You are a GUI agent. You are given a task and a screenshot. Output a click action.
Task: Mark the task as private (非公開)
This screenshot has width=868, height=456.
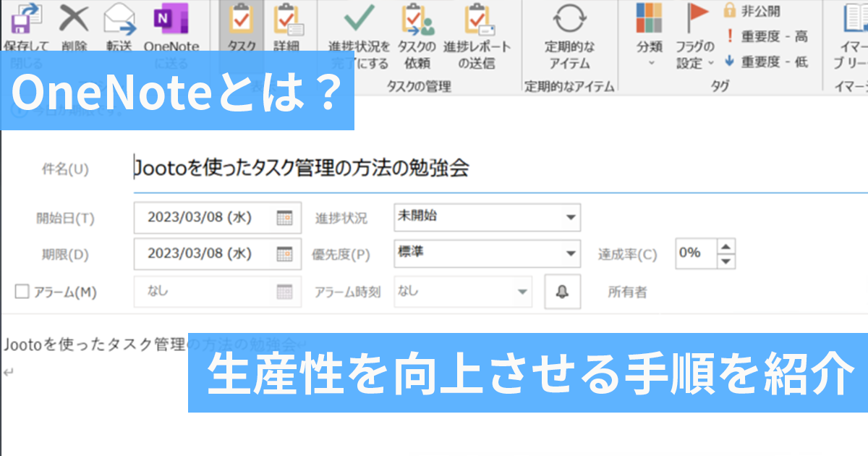click(x=752, y=11)
